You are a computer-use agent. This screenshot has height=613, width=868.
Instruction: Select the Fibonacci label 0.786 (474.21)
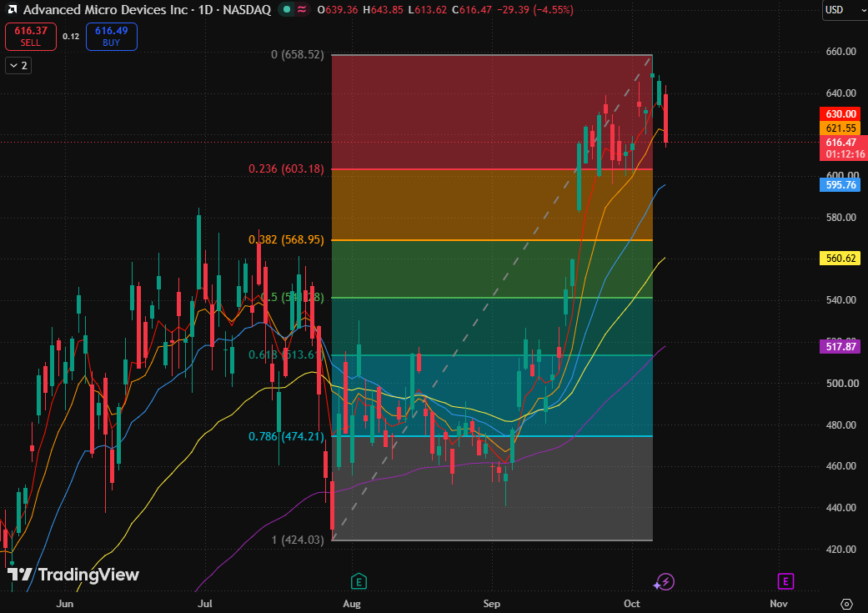click(286, 436)
